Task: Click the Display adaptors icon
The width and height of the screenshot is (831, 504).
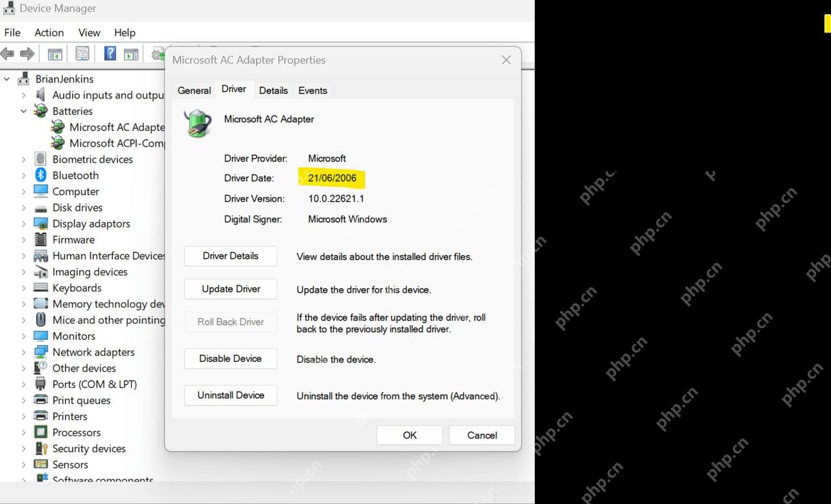Action: (41, 223)
